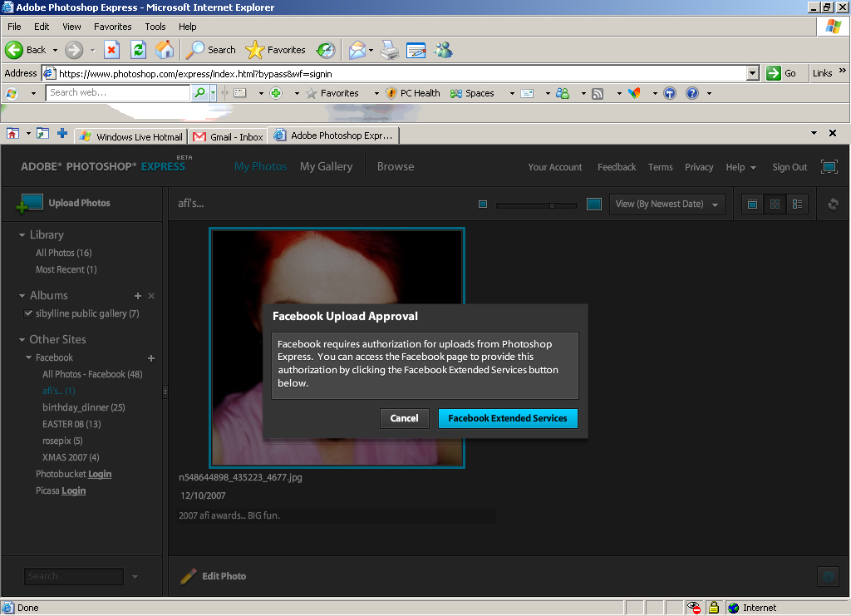Click the Go button next to the address bar

[x=783, y=73]
